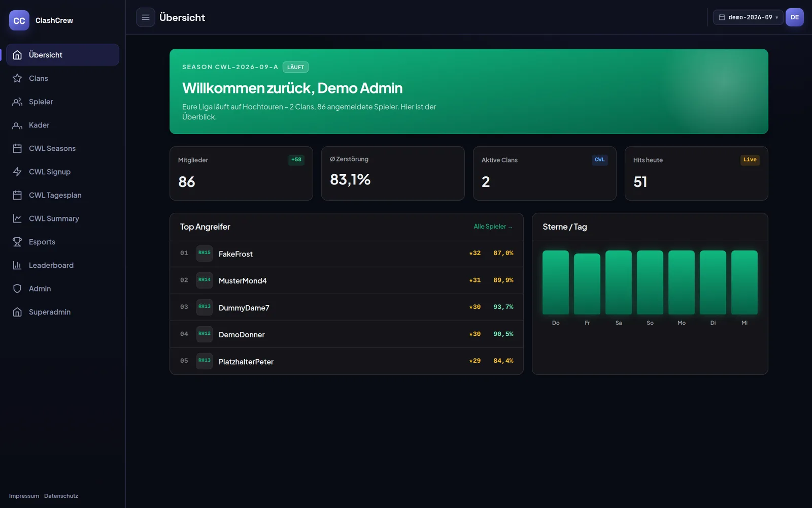This screenshot has height=508, width=812.
Task: Toggle the sidebar with hamburger button
Action: pos(146,17)
